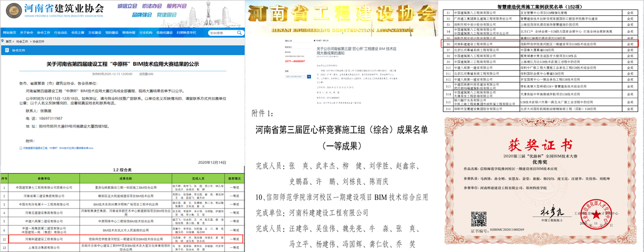Click the magnifier icon in 全站搜索 box

coord(239,33)
